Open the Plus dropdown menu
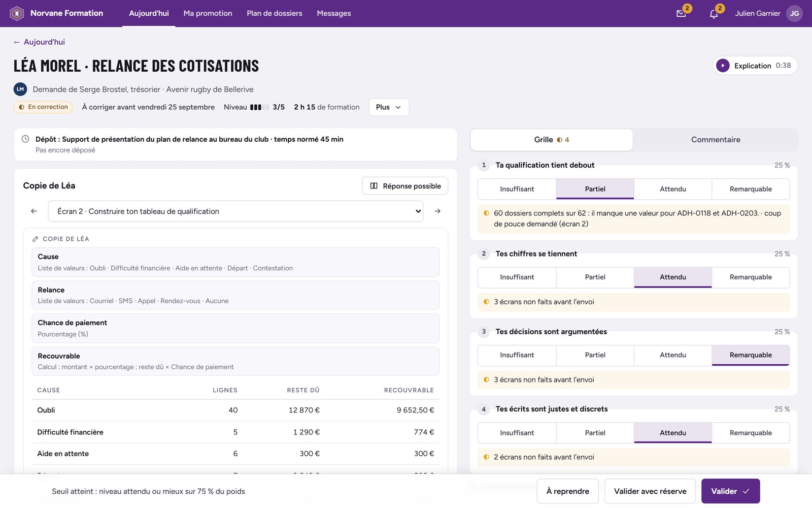Screen dimensions: 812x508 click(389, 107)
